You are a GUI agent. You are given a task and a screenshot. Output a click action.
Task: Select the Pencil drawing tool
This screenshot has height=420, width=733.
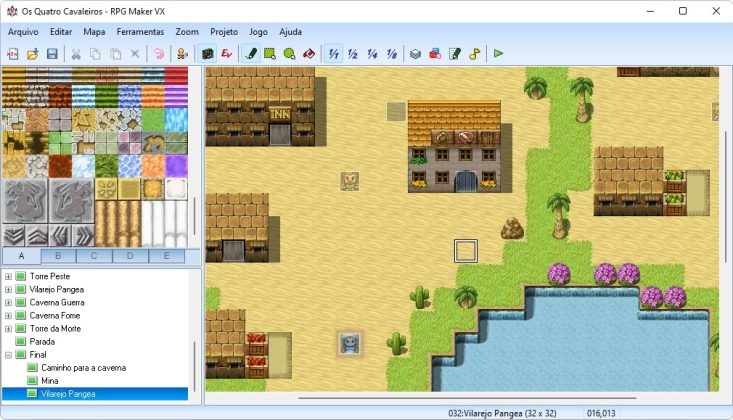[251, 54]
